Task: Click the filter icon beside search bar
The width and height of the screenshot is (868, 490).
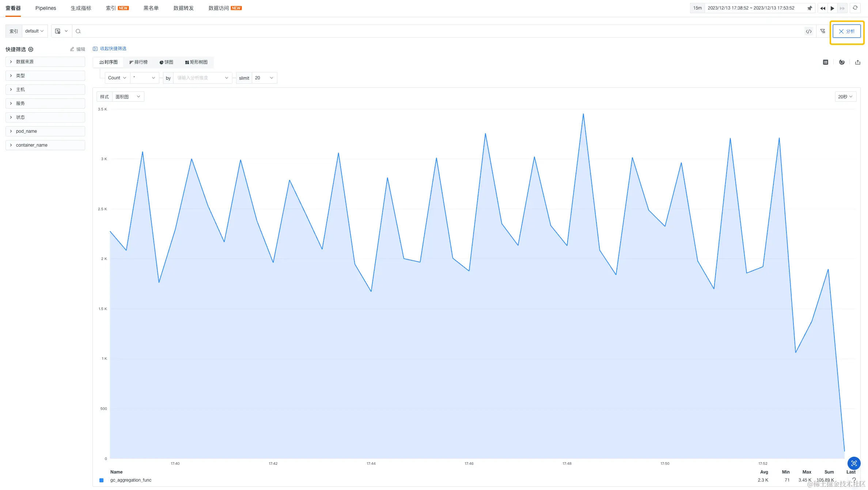Action: (x=823, y=31)
